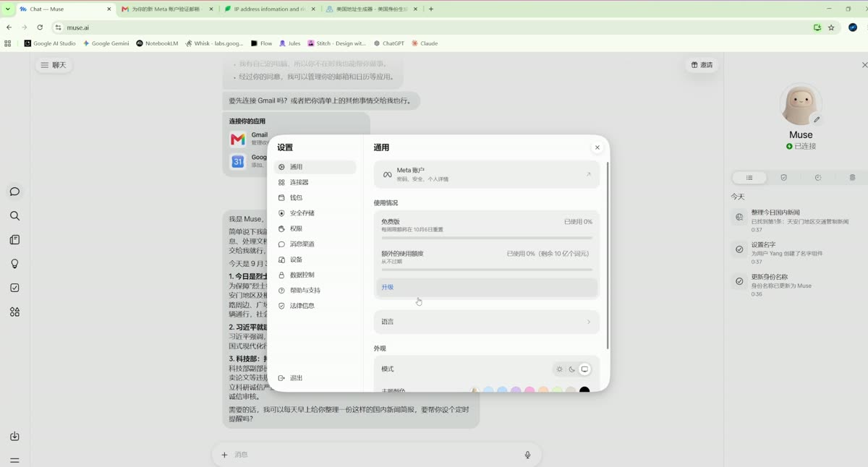This screenshot has width=868, height=467.
Task: Switch to the 美国地址生成器 browser tab
Action: (372, 9)
